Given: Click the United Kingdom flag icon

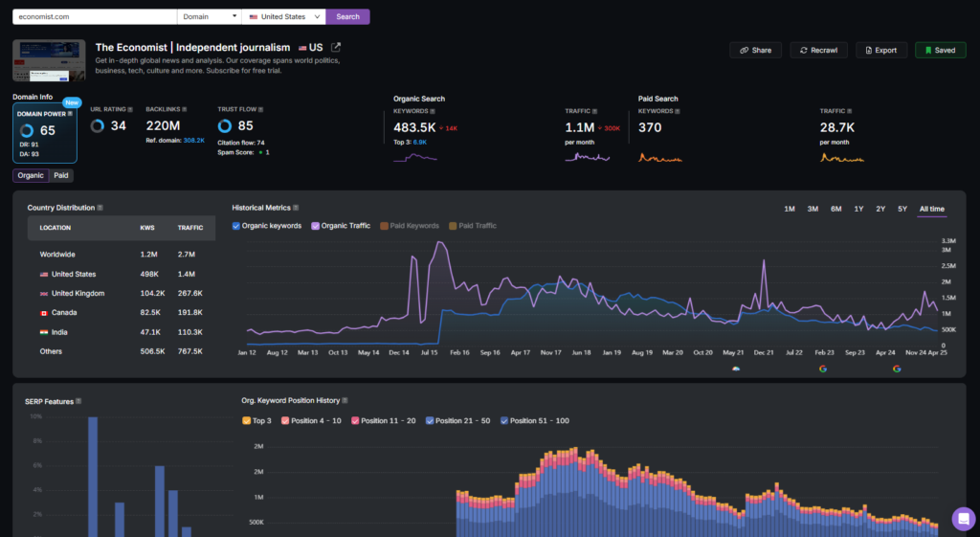Looking at the screenshot, I should click(44, 293).
